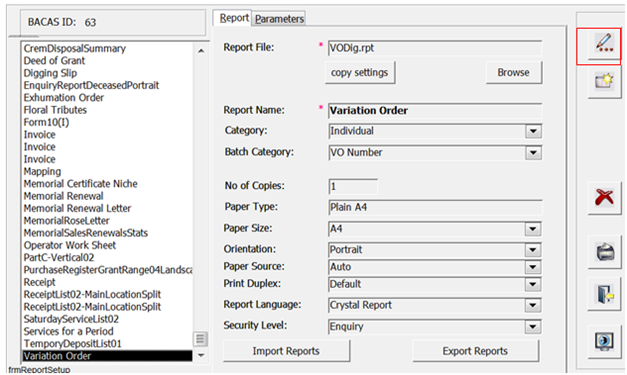Open the Category dropdown
Viewport: 627px width, 375px height.
pyautogui.click(x=533, y=131)
